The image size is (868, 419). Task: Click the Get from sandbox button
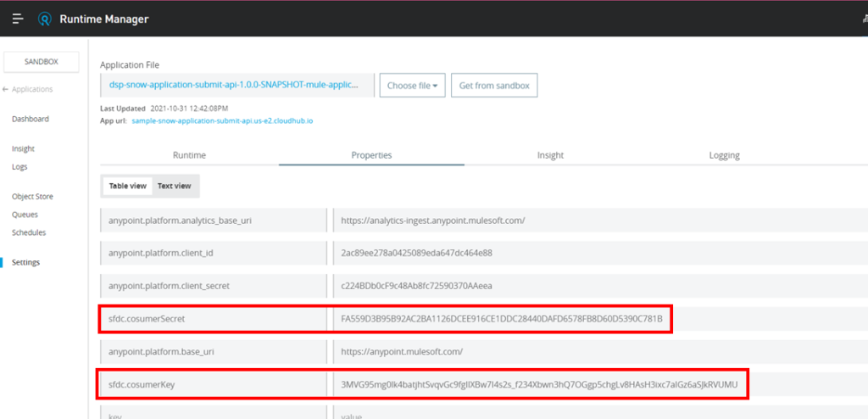(493, 86)
